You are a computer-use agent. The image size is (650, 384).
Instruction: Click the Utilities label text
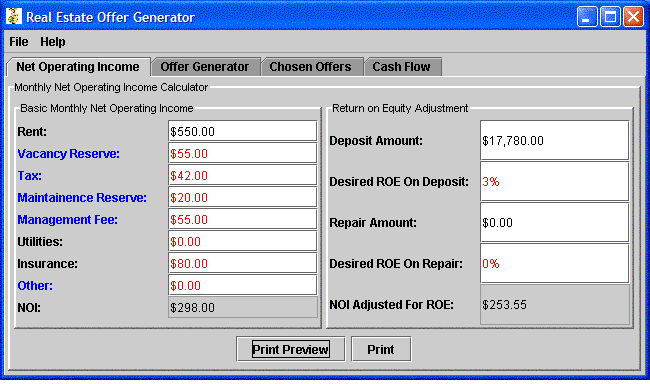point(40,242)
